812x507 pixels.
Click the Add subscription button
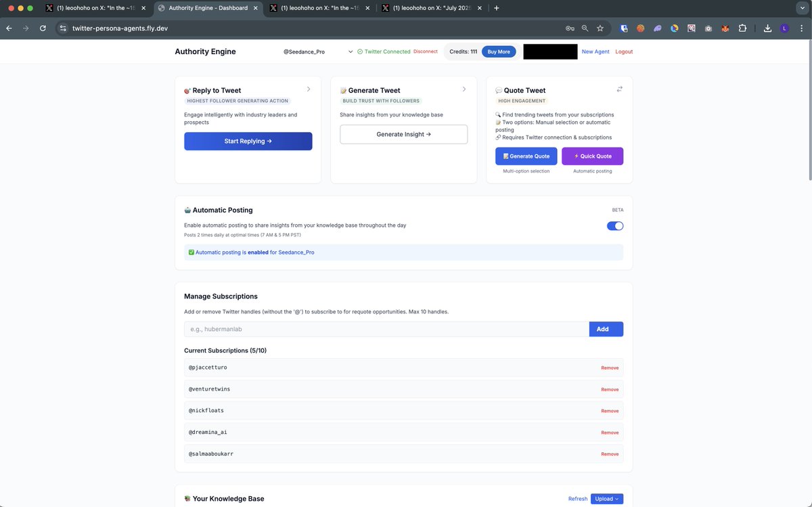click(606, 329)
